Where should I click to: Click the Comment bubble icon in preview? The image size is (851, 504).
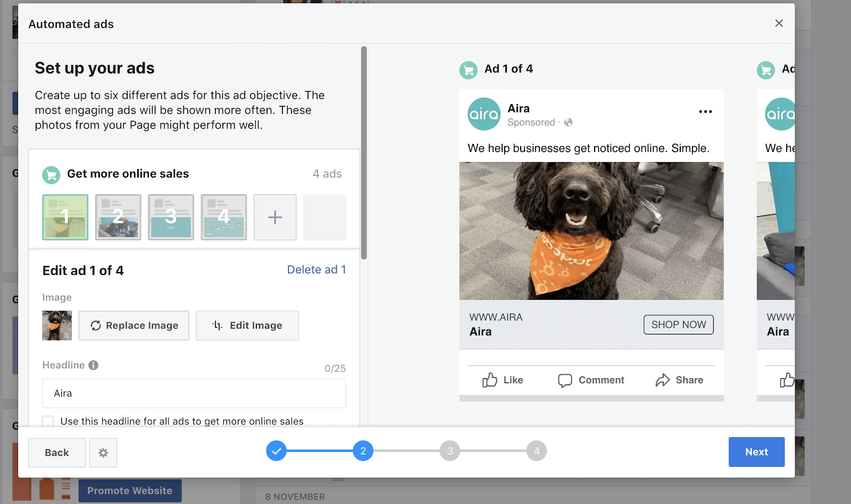pyautogui.click(x=565, y=380)
